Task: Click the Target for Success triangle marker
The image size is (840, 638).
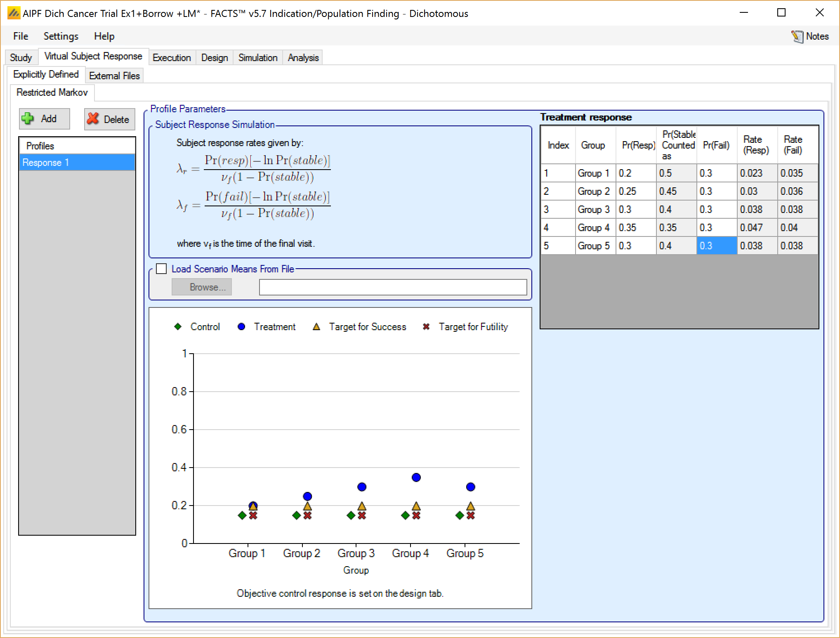Action: click(316, 327)
